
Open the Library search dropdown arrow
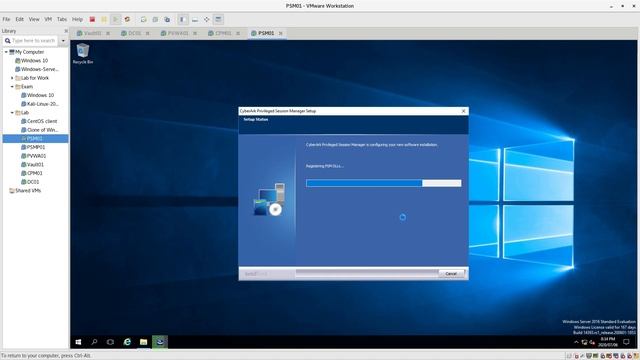[x=63, y=41]
